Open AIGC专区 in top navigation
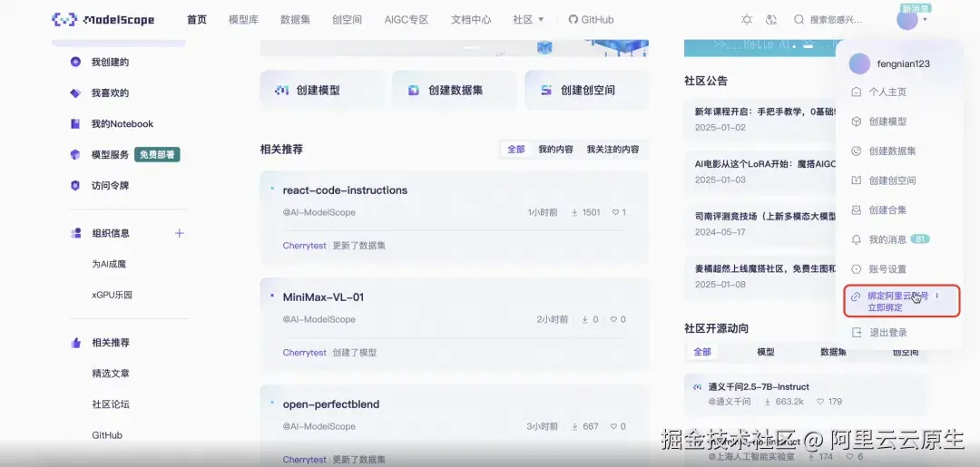The image size is (980, 467). coord(407,19)
